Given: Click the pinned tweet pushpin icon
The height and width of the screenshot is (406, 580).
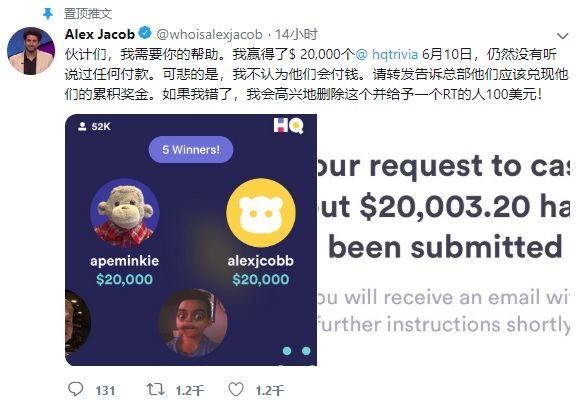Looking at the screenshot, I should 48,14.
